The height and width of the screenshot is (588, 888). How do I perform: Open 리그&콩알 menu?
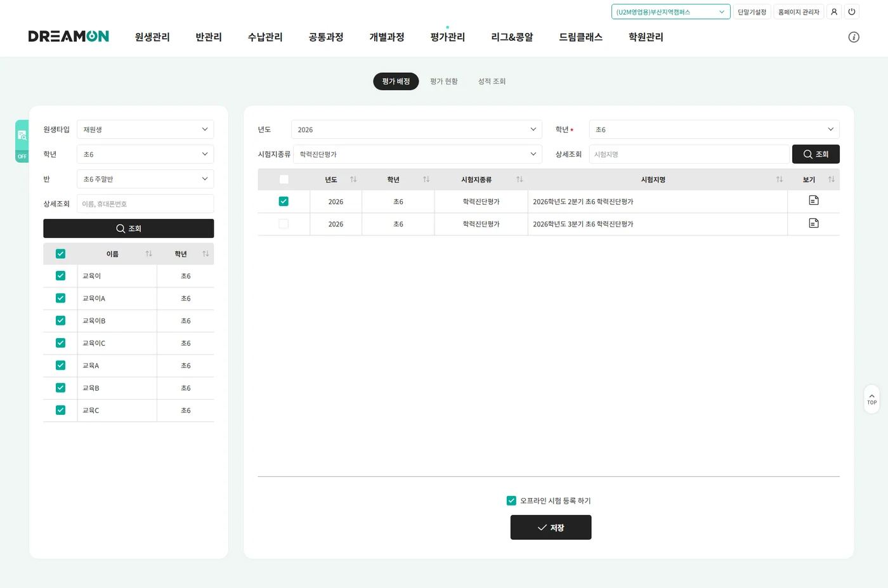pyautogui.click(x=512, y=37)
